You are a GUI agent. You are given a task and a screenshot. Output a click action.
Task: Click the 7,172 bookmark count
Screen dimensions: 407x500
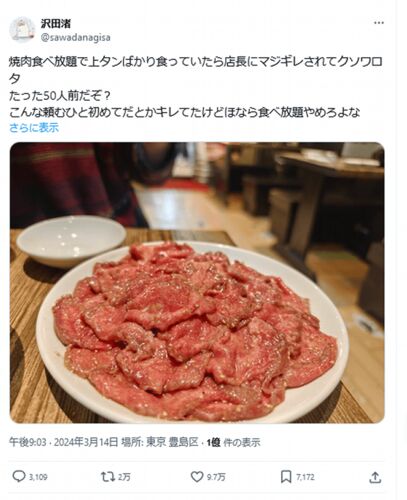(x=305, y=477)
